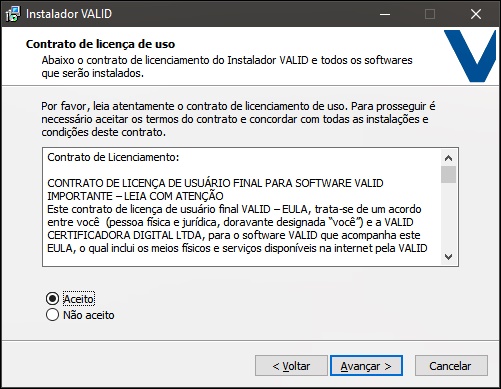Click the Não aceito label text
The width and height of the screenshot is (501, 389).
click(x=89, y=315)
